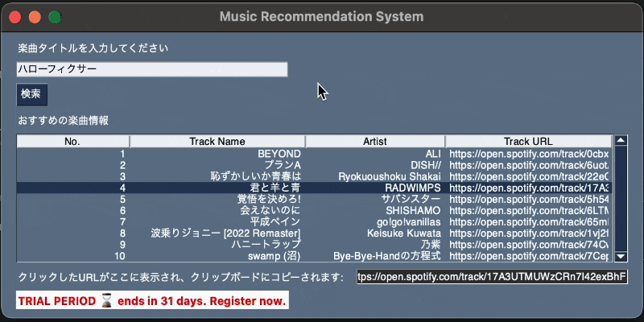Click artist 乃紫
This screenshot has width=644, height=322.
click(431, 245)
